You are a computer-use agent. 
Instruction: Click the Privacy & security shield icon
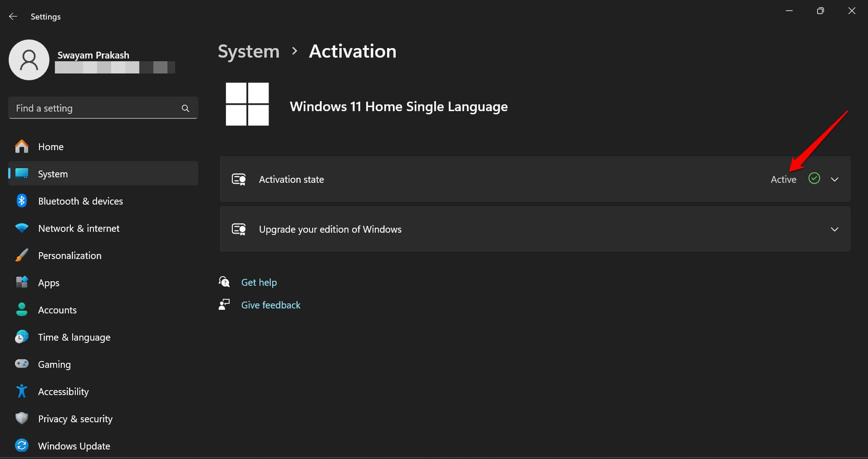tap(22, 419)
